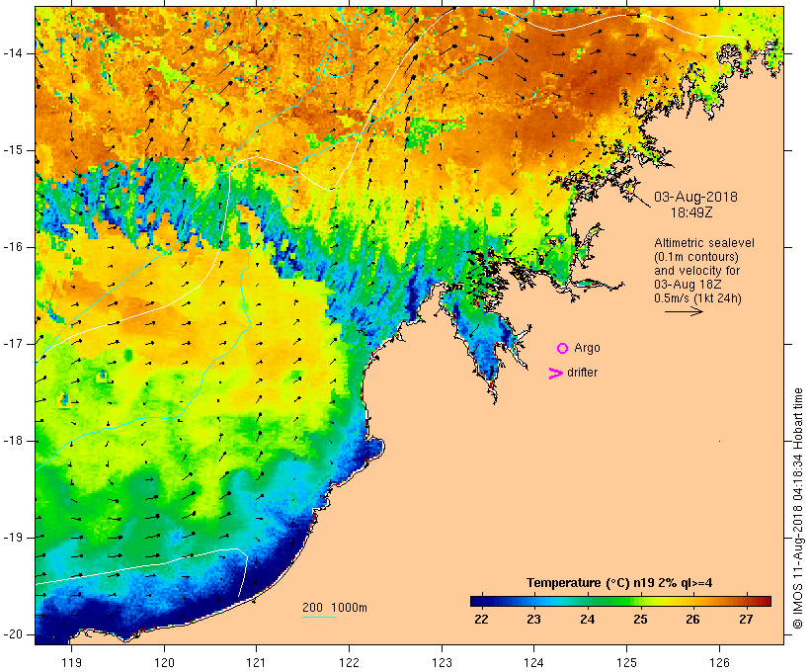Click the '26' colorbar tick label

point(693,620)
